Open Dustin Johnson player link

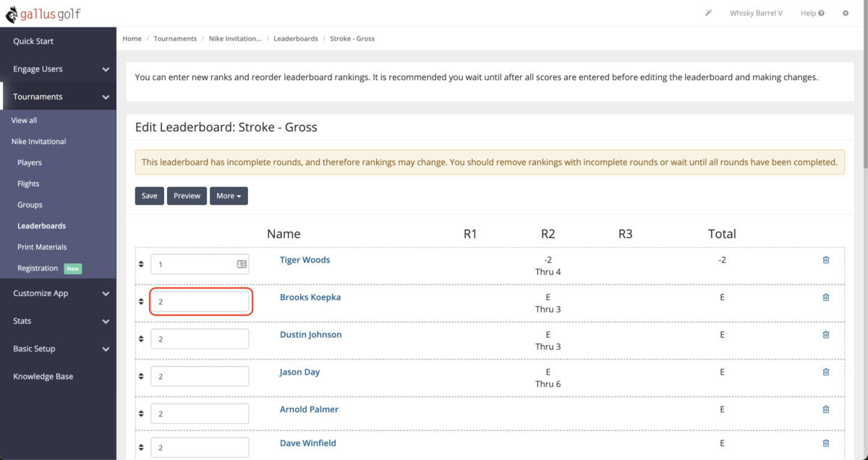click(x=311, y=335)
